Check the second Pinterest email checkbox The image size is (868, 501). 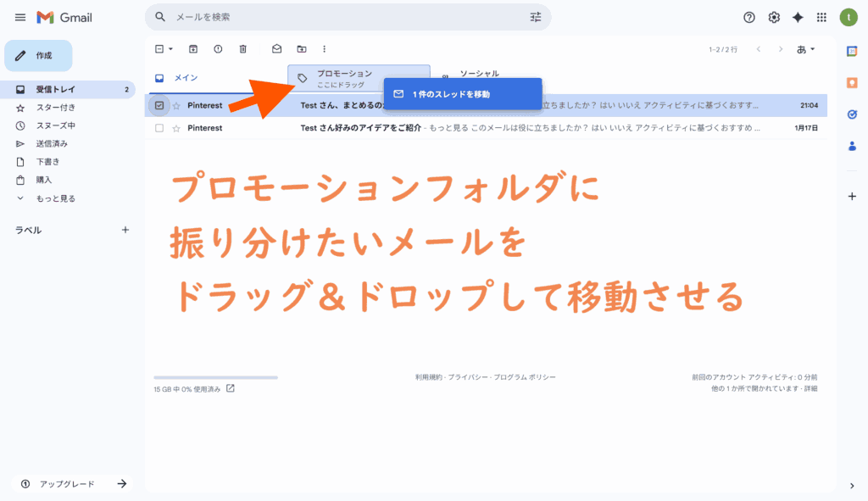[159, 128]
